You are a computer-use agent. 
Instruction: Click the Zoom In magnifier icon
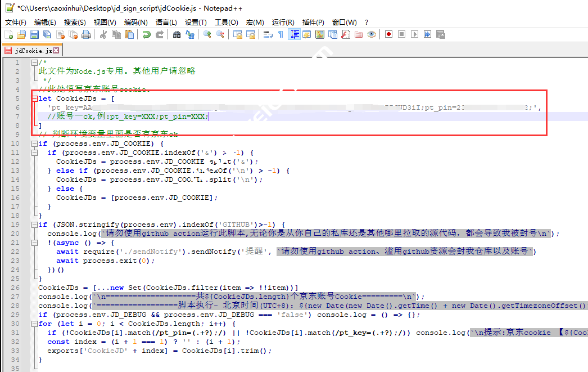(207, 35)
